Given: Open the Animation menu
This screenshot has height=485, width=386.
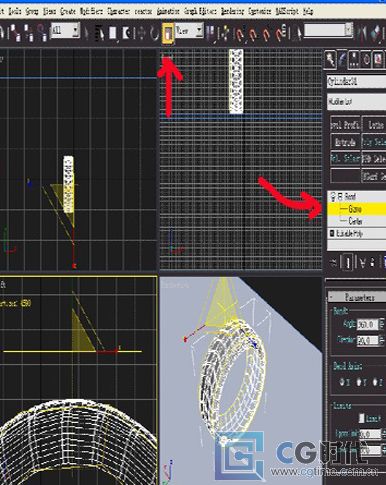Looking at the screenshot, I should coord(168,12).
